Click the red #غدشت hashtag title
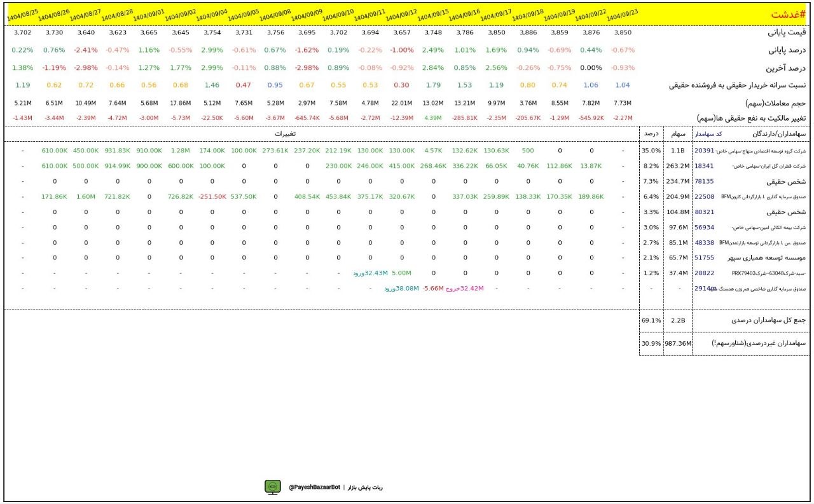 click(x=788, y=15)
